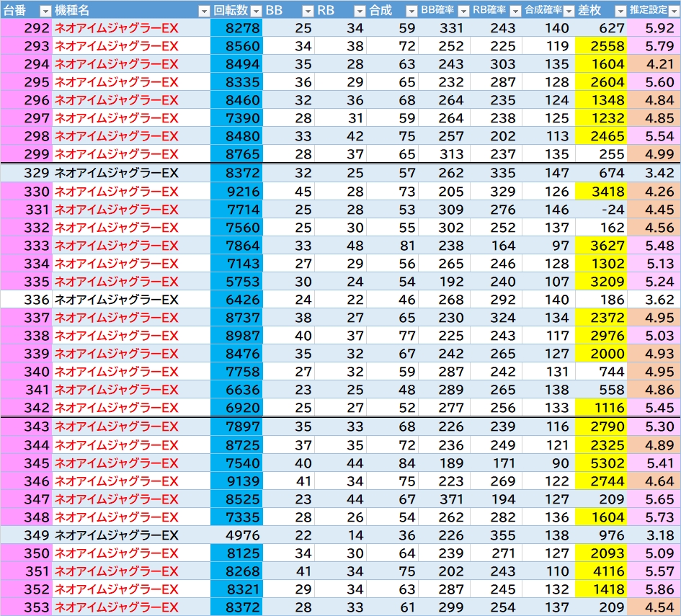Select RB確率 value 164 in row 333

point(497,246)
